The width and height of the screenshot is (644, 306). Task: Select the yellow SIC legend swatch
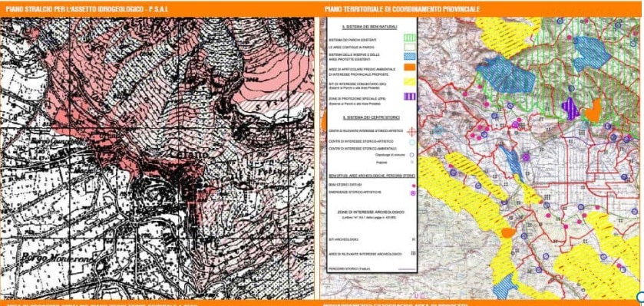(x=409, y=81)
